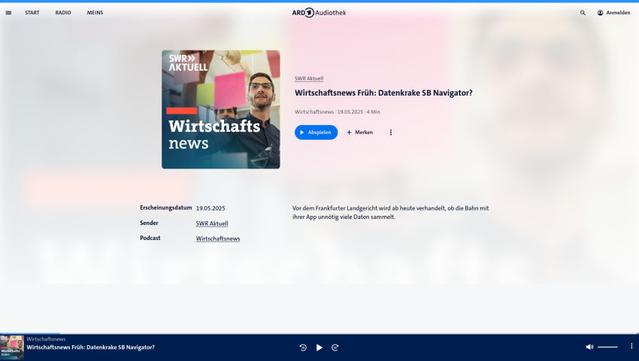This screenshot has height=361, width=639.
Task: Open the player bar options menu
Action: [x=632, y=346]
